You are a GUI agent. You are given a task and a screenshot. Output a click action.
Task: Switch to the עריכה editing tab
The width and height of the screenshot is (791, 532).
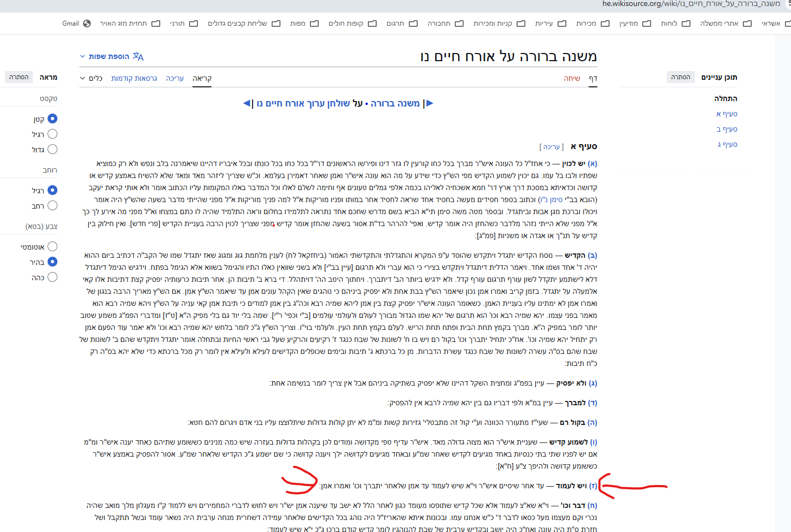coord(174,78)
